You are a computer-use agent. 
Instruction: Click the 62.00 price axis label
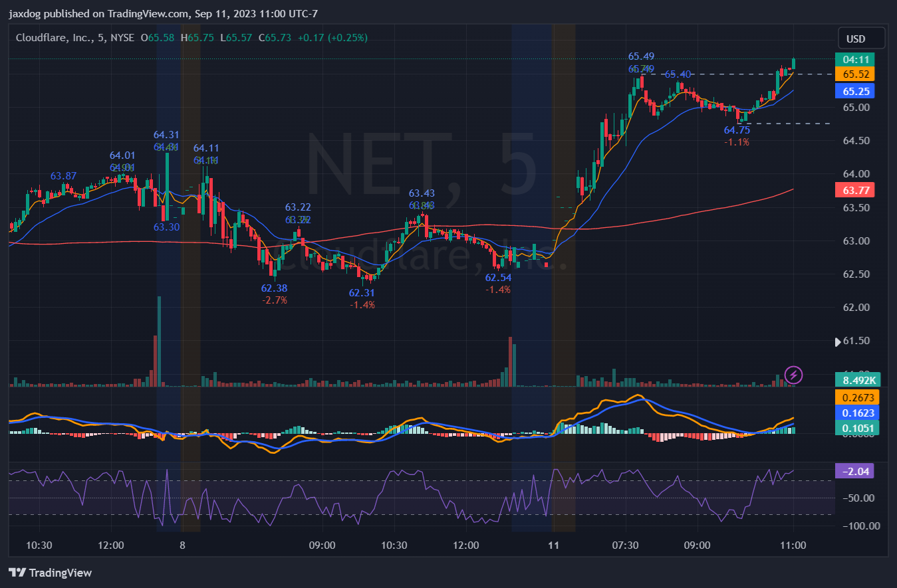[x=856, y=308]
